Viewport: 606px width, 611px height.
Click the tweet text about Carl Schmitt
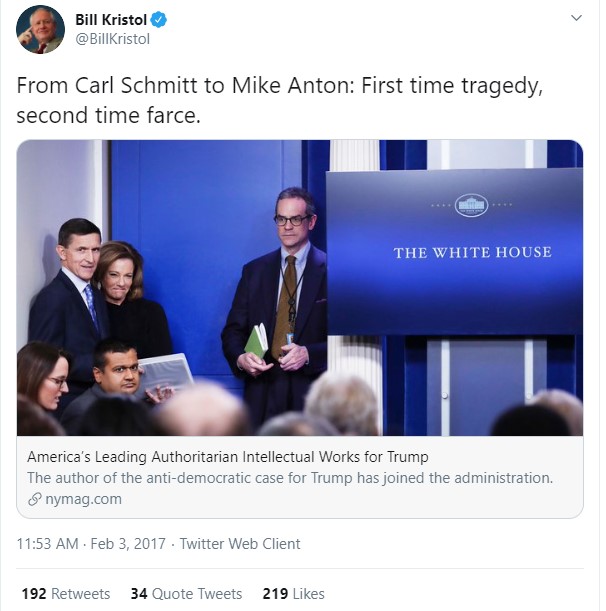[279, 100]
